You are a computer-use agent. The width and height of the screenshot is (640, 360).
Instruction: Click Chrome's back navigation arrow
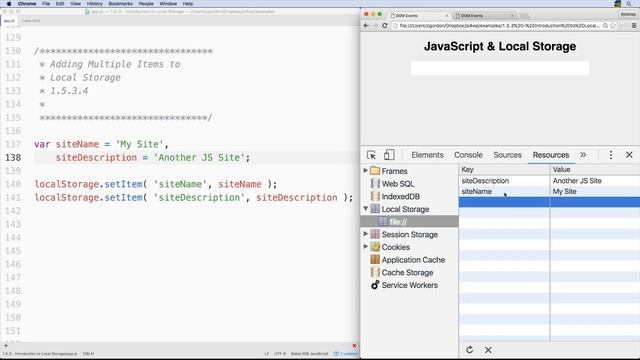coord(366,25)
